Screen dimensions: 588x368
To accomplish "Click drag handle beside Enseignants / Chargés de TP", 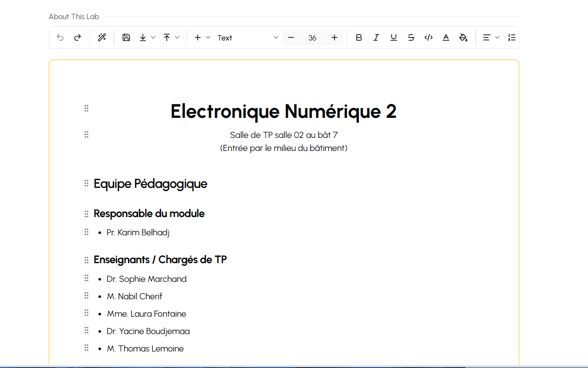I will tap(86, 260).
